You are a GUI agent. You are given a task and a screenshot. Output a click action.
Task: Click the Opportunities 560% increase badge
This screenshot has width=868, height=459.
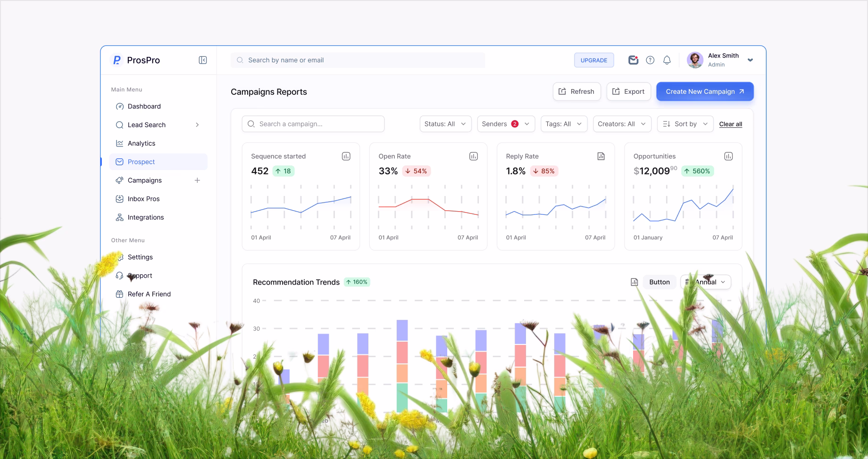pyautogui.click(x=697, y=171)
